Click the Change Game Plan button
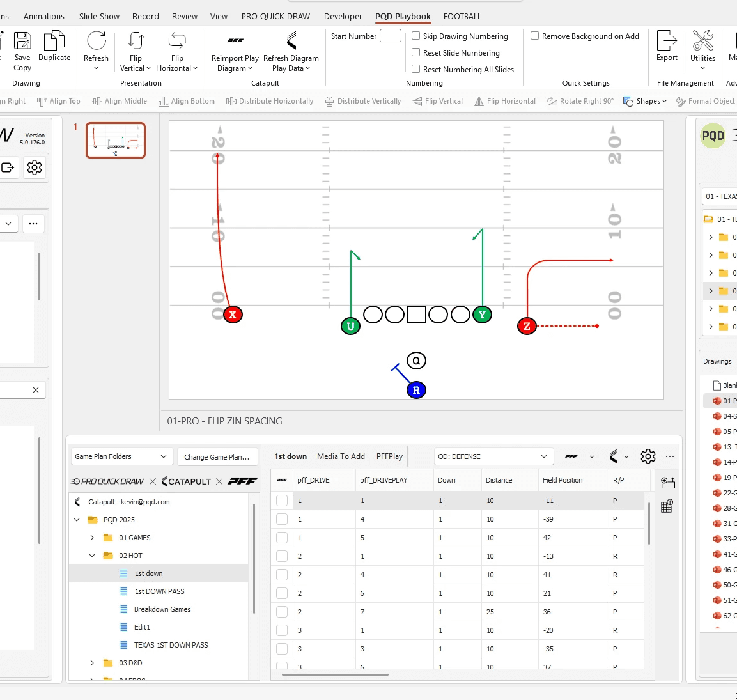 217,457
